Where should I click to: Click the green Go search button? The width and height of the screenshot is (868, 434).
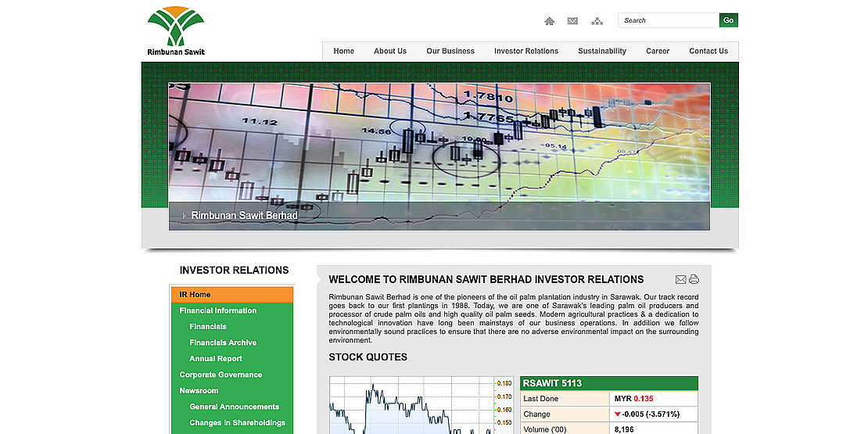coord(729,20)
